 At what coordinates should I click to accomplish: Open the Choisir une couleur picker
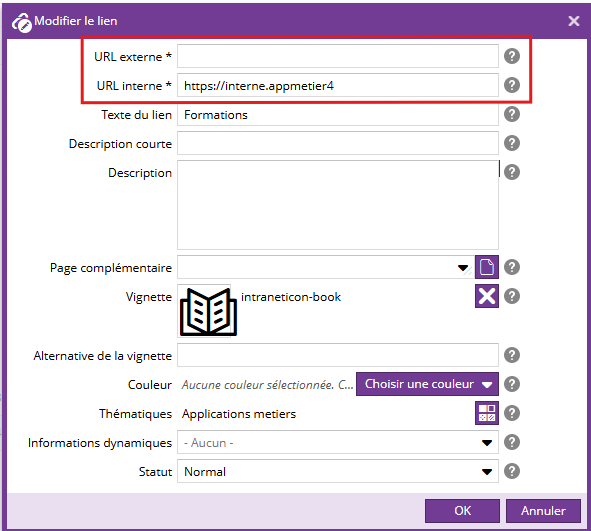pyautogui.click(x=427, y=384)
